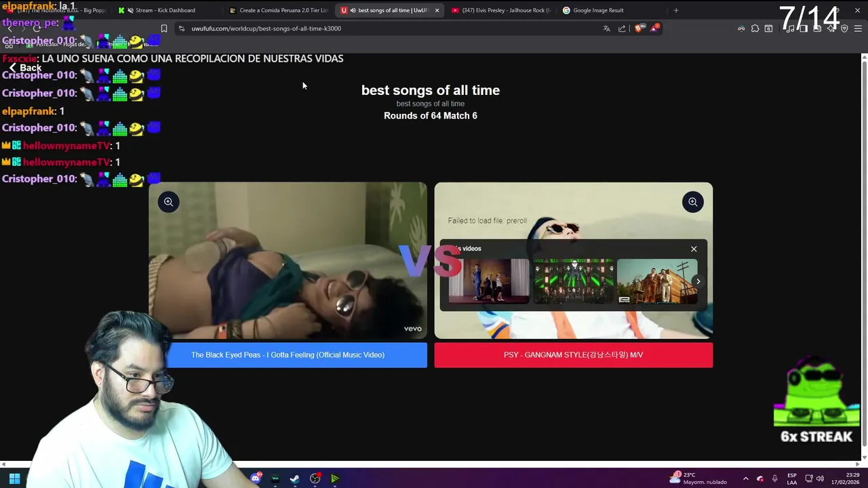
Task: Switch to Comida Peruana Tier List tab
Action: [278, 10]
